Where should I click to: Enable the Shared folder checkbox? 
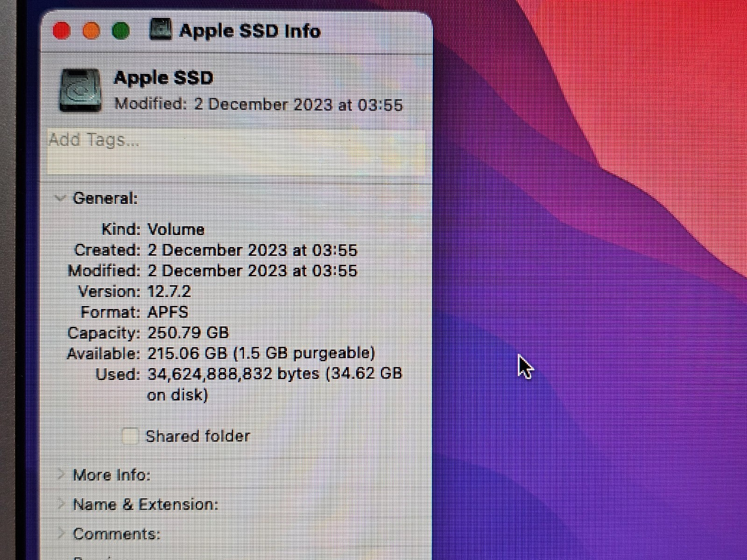(x=130, y=436)
